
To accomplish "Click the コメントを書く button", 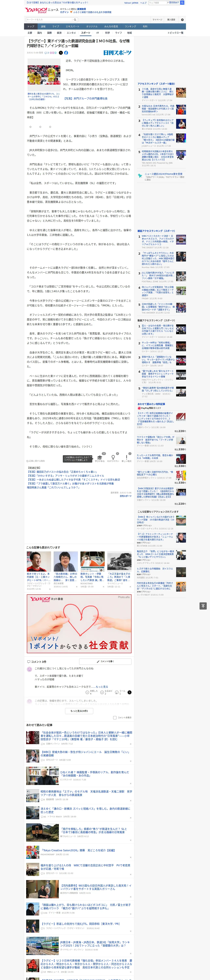I will click(105, 661).
